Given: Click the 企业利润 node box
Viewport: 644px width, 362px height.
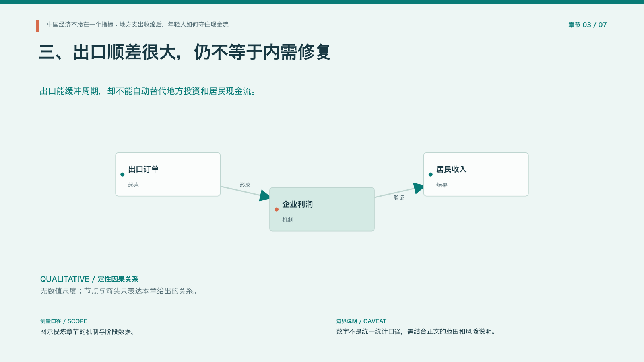Looking at the screenshot, I should [x=322, y=210].
